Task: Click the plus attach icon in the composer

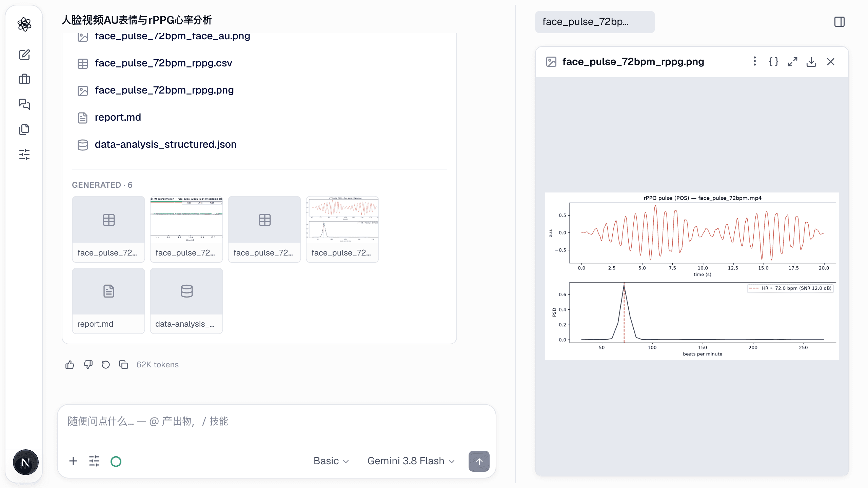Action: pyautogui.click(x=73, y=461)
